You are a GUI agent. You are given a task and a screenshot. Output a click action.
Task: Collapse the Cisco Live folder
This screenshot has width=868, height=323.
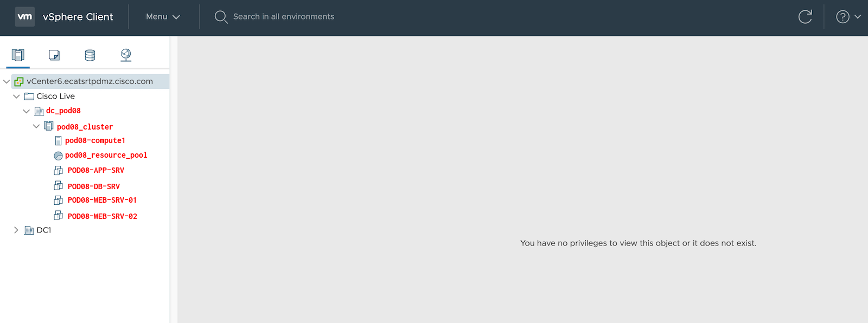point(16,96)
